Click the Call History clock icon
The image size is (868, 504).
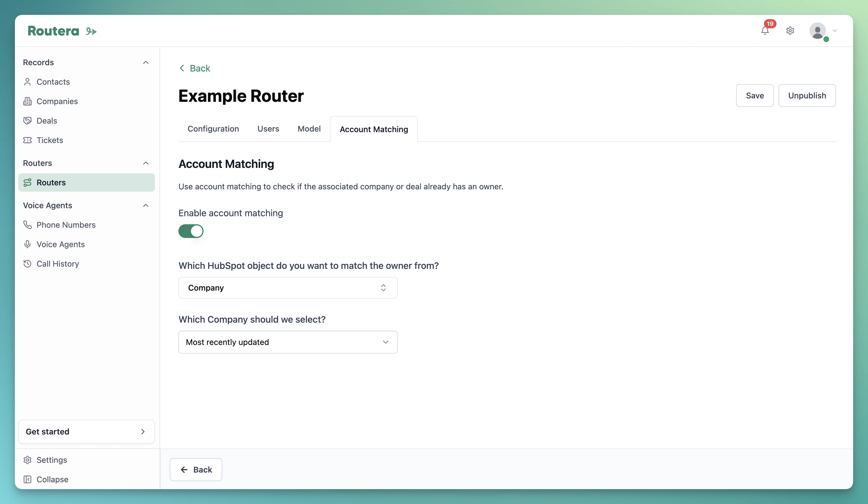click(x=27, y=264)
